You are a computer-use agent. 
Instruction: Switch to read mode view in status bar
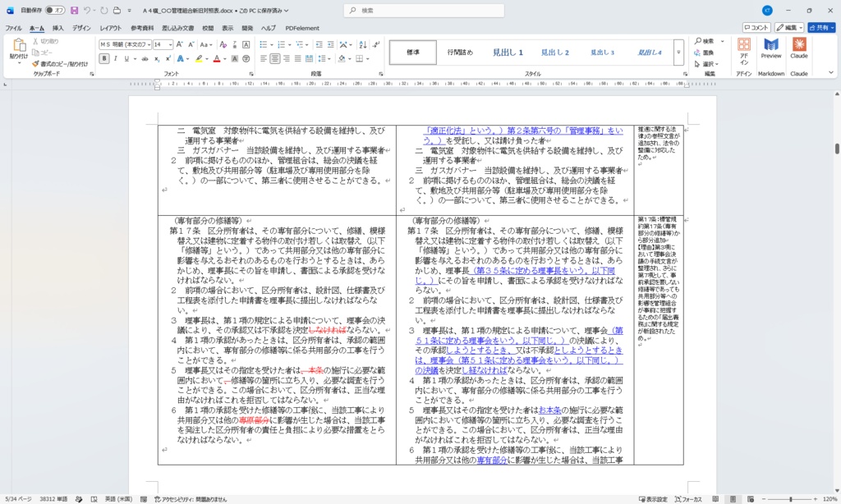tap(715, 499)
